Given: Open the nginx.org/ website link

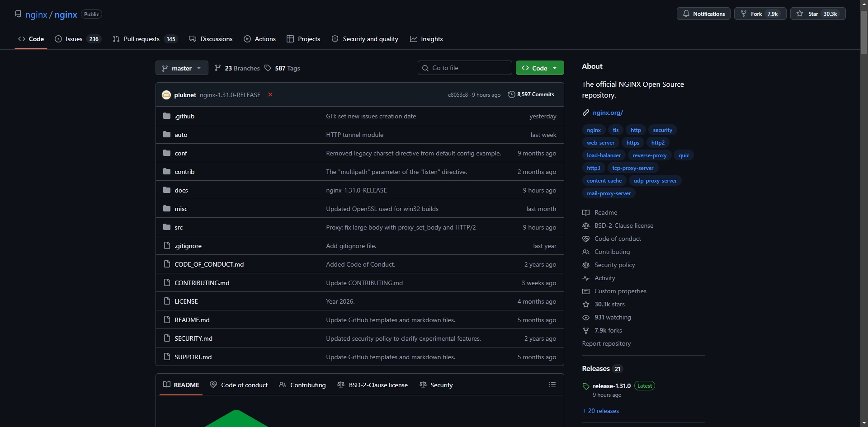Looking at the screenshot, I should point(608,113).
